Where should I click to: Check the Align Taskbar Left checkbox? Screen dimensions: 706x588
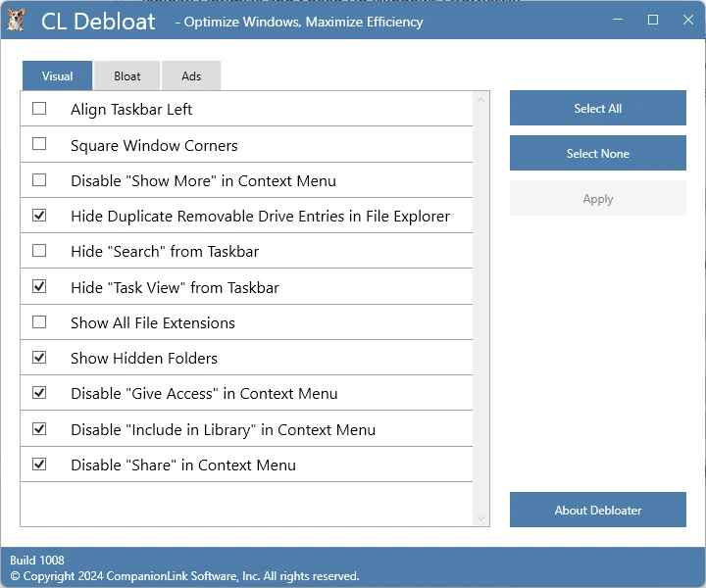click(39, 109)
